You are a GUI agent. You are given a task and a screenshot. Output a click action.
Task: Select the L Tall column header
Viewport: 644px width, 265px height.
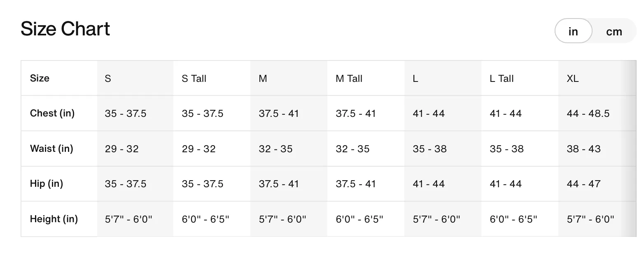click(x=502, y=78)
